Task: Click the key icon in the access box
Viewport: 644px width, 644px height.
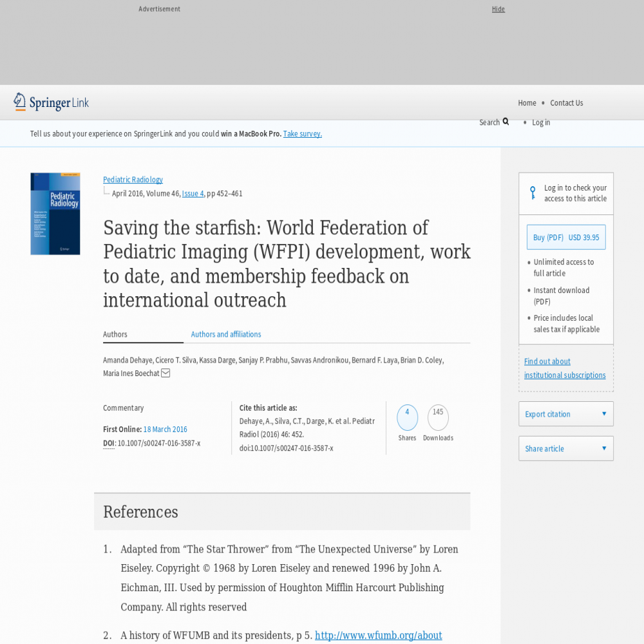Action: (x=533, y=193)
